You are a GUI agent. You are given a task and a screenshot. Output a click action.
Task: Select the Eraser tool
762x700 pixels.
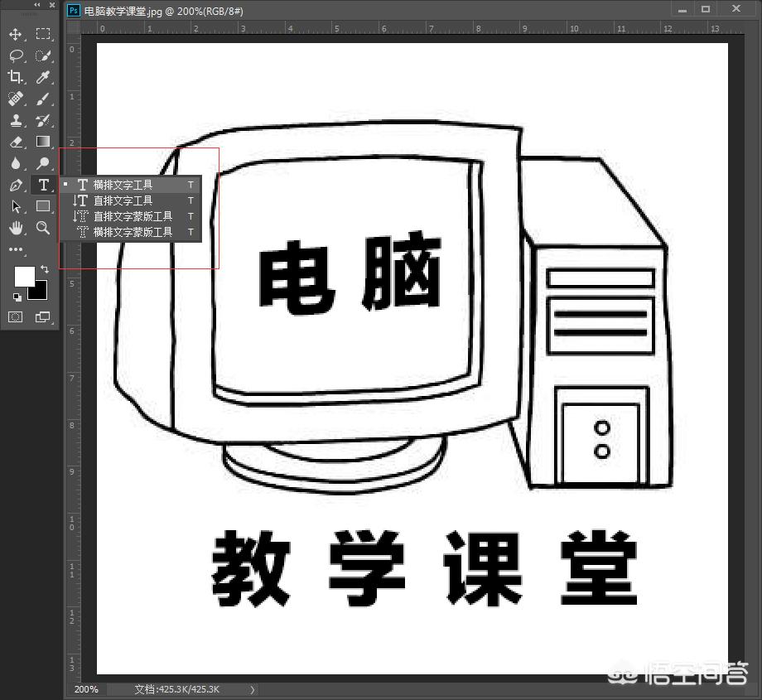tap(17, 142)
